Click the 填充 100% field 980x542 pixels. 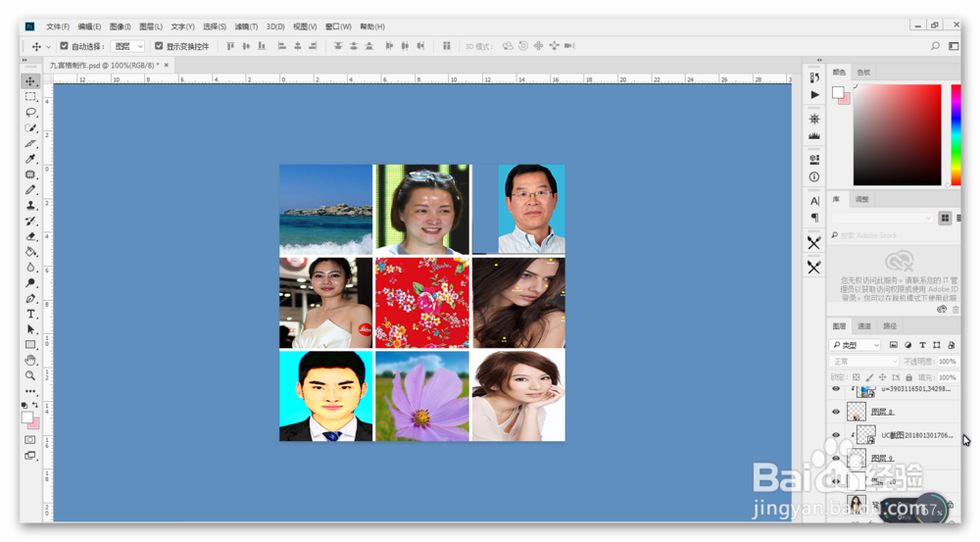947,377
